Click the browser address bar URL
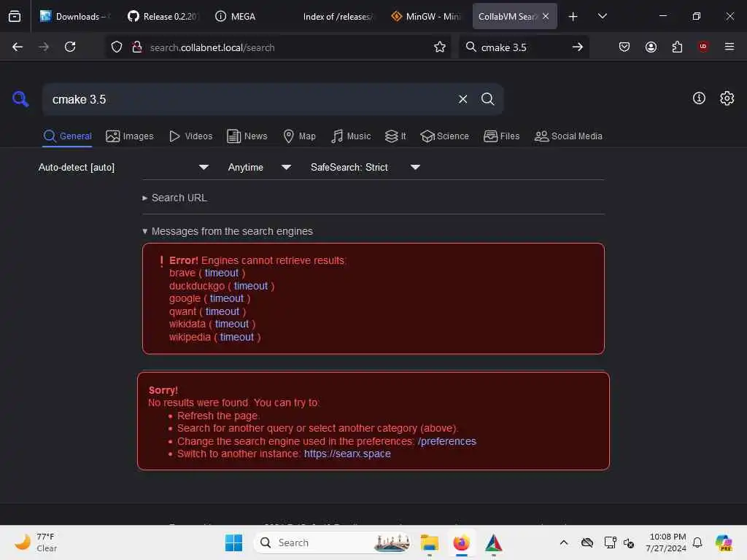 pos(212,47)
